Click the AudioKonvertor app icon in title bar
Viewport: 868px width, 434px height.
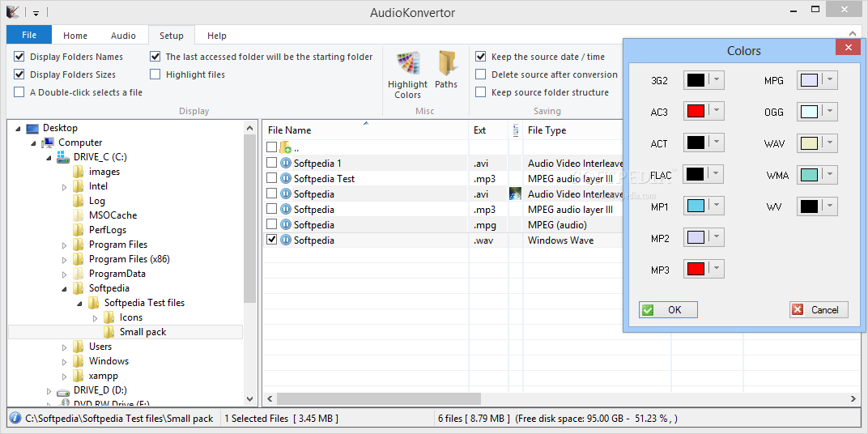[x=12, y=11]
